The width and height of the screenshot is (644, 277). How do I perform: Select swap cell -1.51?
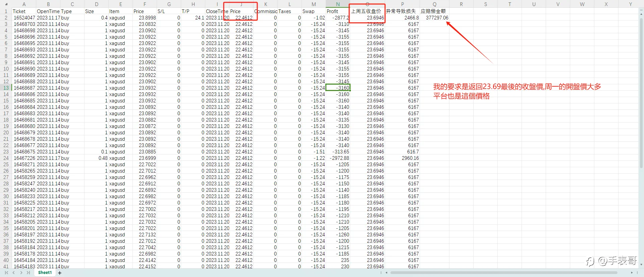pyautogui.click(x=314, y=151)
